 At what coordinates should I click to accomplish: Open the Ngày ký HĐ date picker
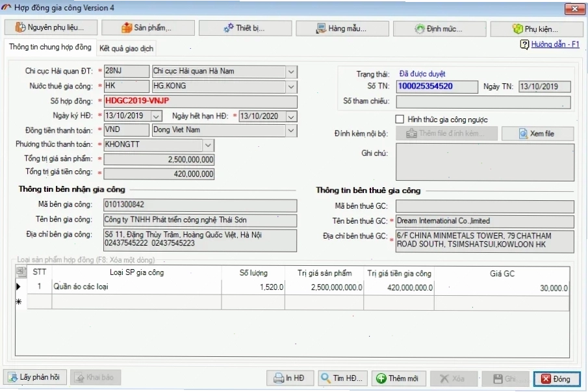tap(157, 116)
